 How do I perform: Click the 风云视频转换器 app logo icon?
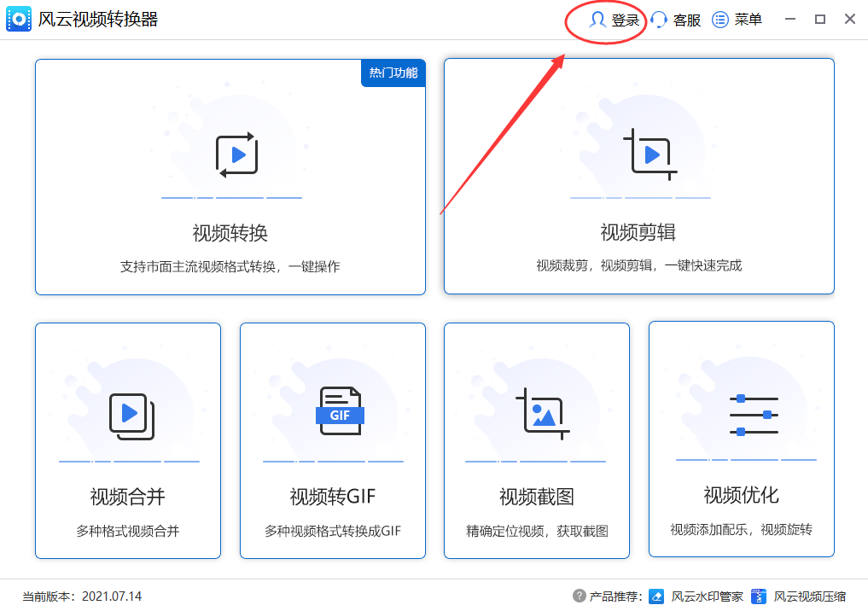tap(19, 20)
